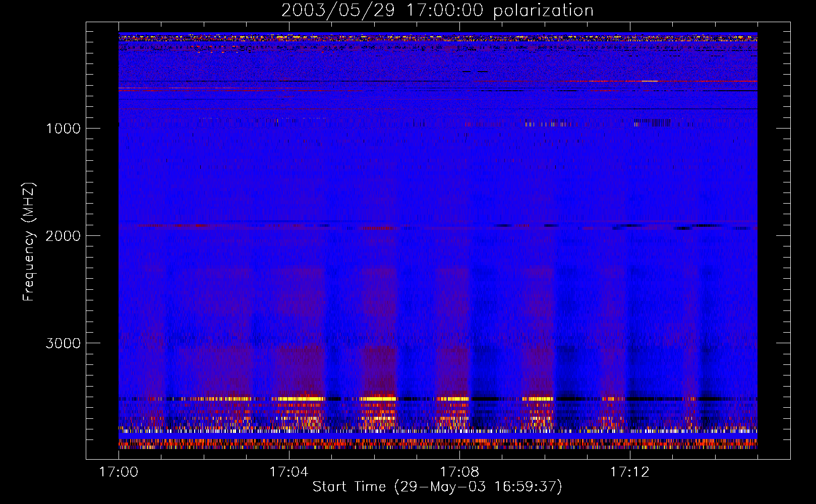
Task: Click the plot title '2003/05/29 17:00:00 polarization'
Action: click(x=437, y=11)
